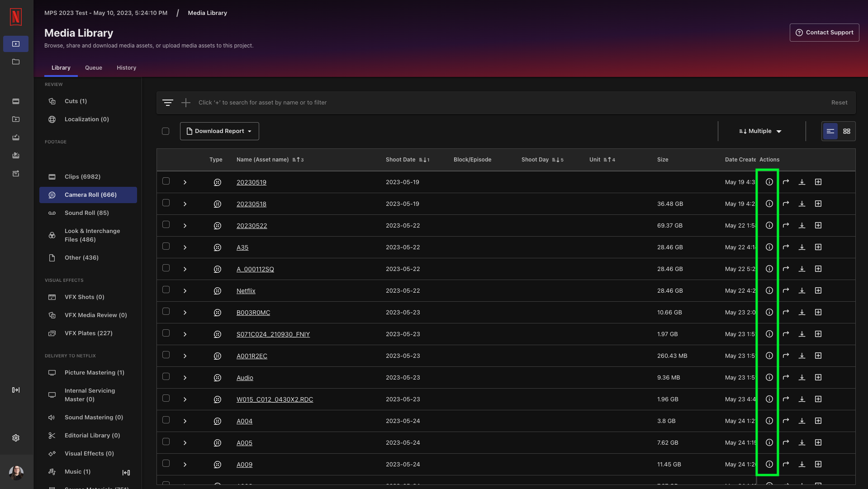Add the Audio asset to queue
This screenshot has height=489, width=868.
tap(818, 377)
